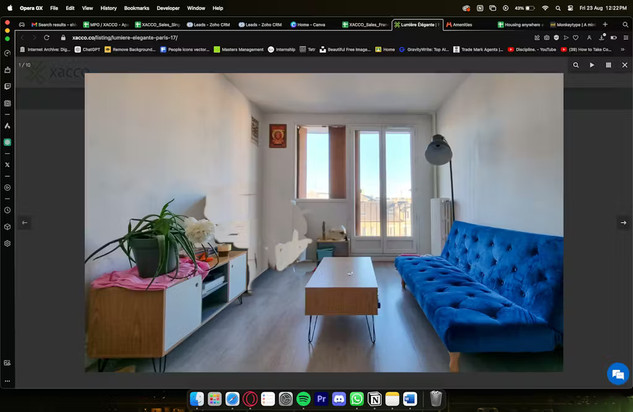Open Spotify from the Dock

pyautogui.click(x=303, y=399)
